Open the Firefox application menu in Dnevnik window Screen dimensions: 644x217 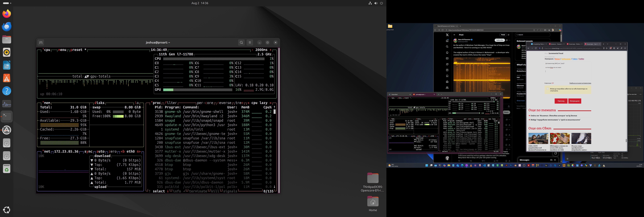click(x=625, y=48)
